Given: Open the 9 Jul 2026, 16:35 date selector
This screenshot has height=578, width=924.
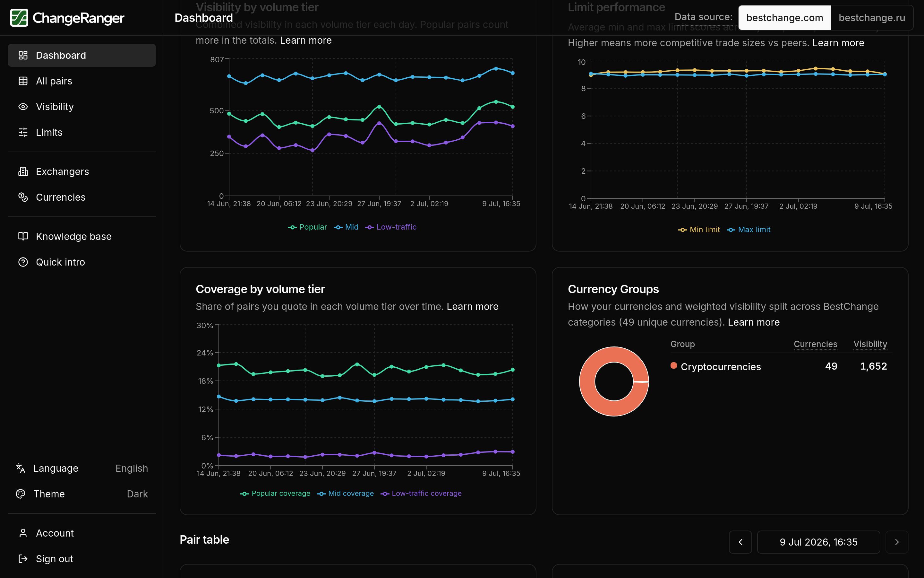Looking at the screenshot, I should pos(818,542).
